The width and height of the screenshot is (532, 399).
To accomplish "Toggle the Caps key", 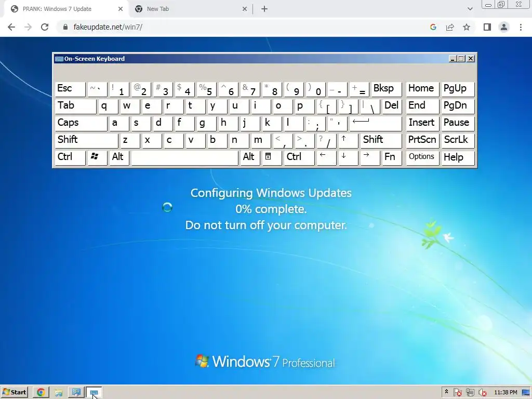I will [x=81, y=124].
